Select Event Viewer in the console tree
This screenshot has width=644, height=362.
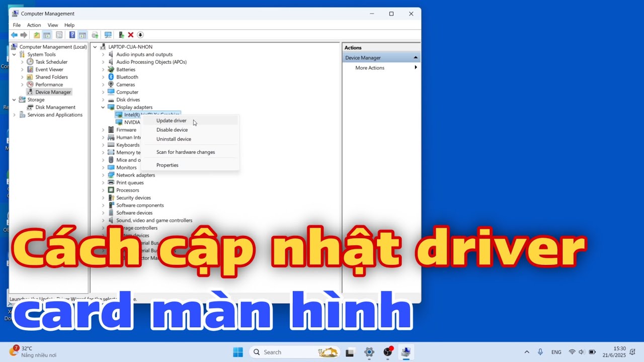point(49,69)
